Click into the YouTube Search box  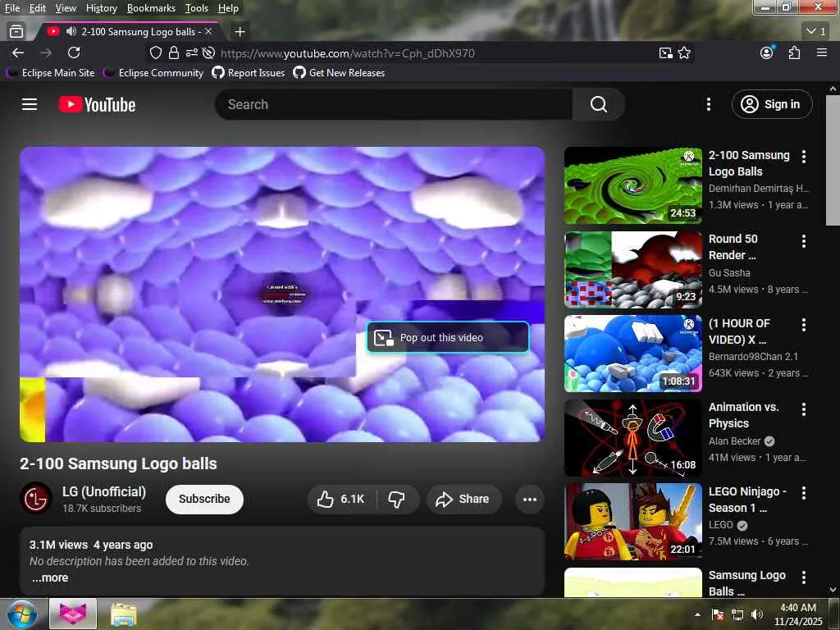coord(394,104)
